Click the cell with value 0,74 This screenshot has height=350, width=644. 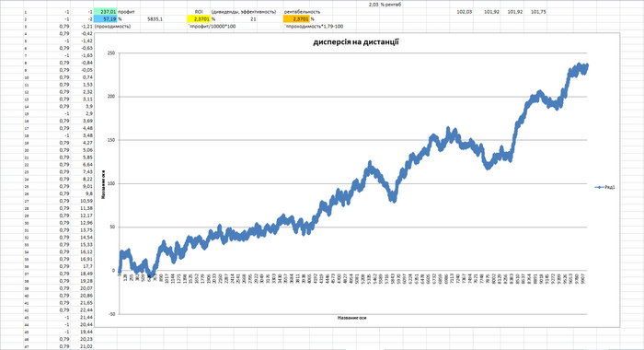coord(82,77)
